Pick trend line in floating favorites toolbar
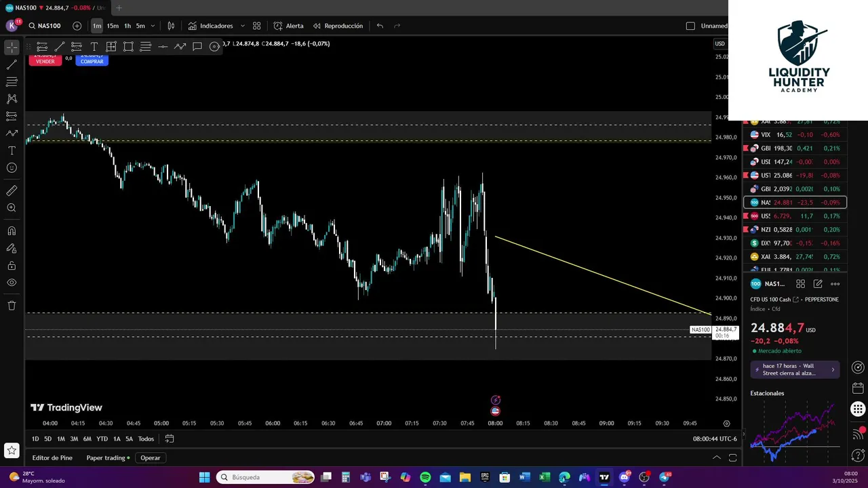The image size is (868, 488). 59,46
